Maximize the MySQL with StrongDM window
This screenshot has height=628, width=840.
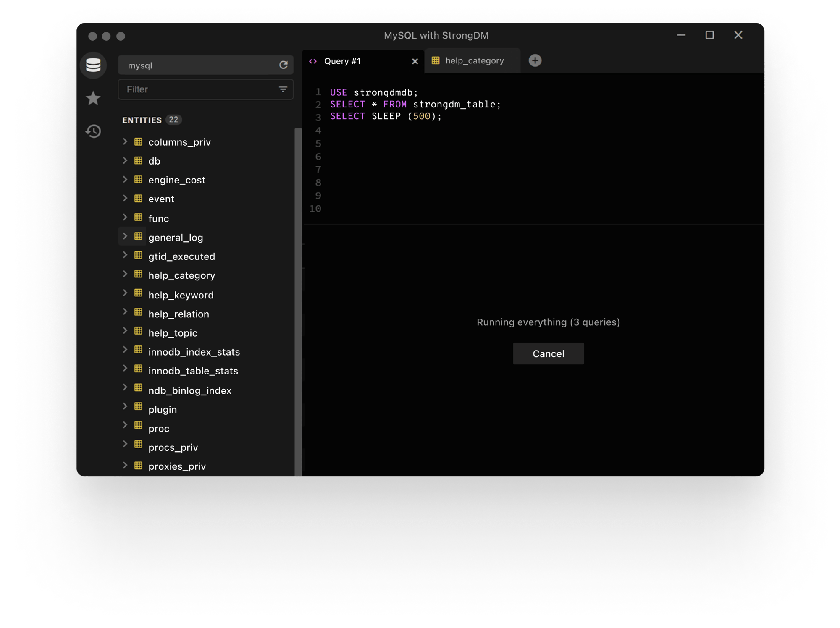coord(709,35)
